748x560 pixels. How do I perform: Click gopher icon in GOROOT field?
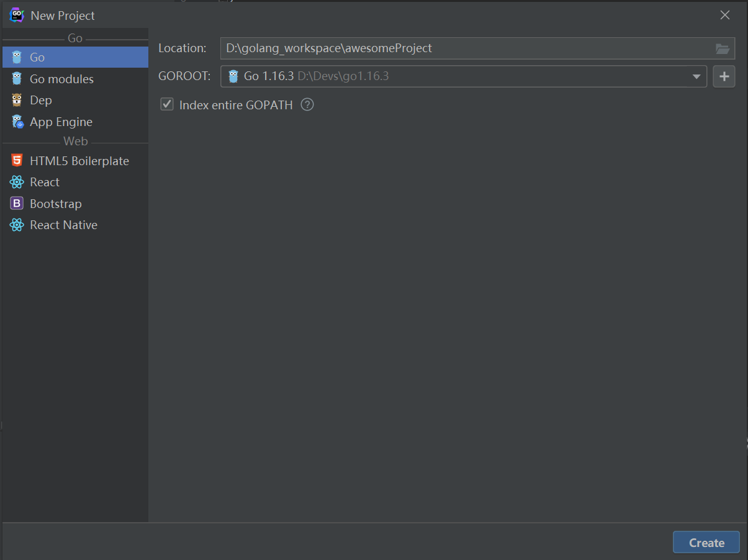(x=233, y=76)
